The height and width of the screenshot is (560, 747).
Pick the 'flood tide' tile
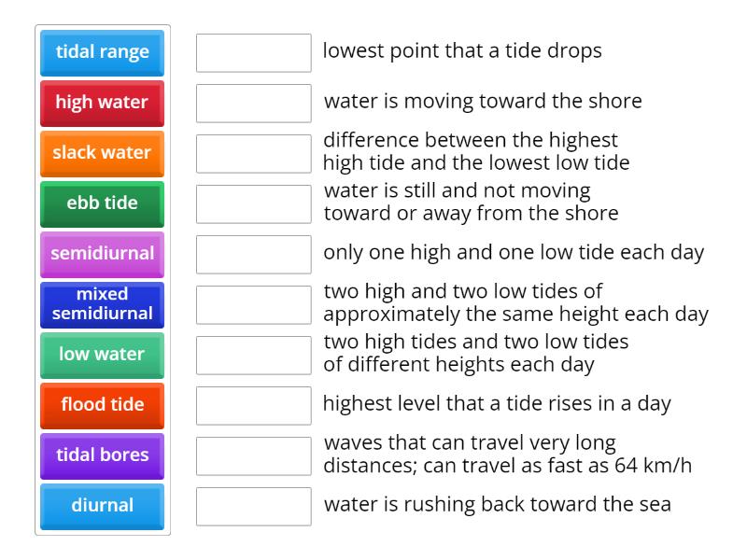103,405
